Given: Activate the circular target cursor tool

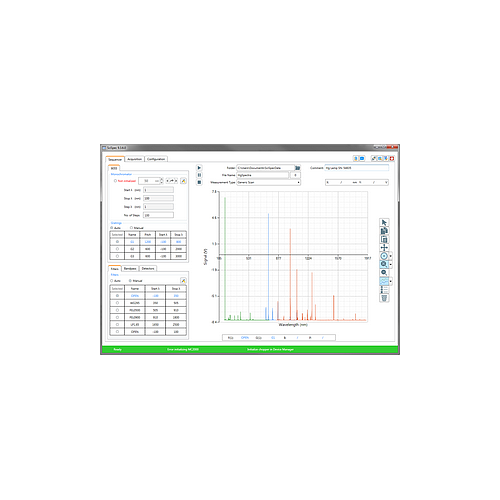Looking at the screenshot, I should tap(384, 256).
